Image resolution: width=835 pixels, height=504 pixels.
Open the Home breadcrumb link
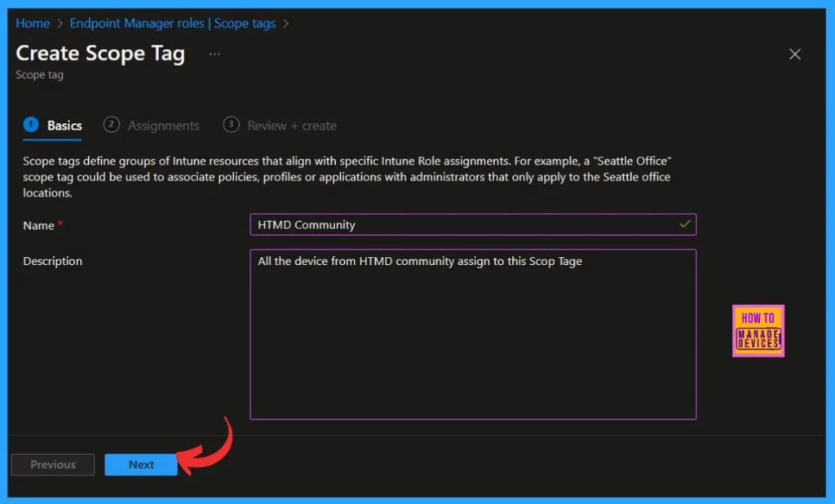pyautogui.click(x=33, y=24)
